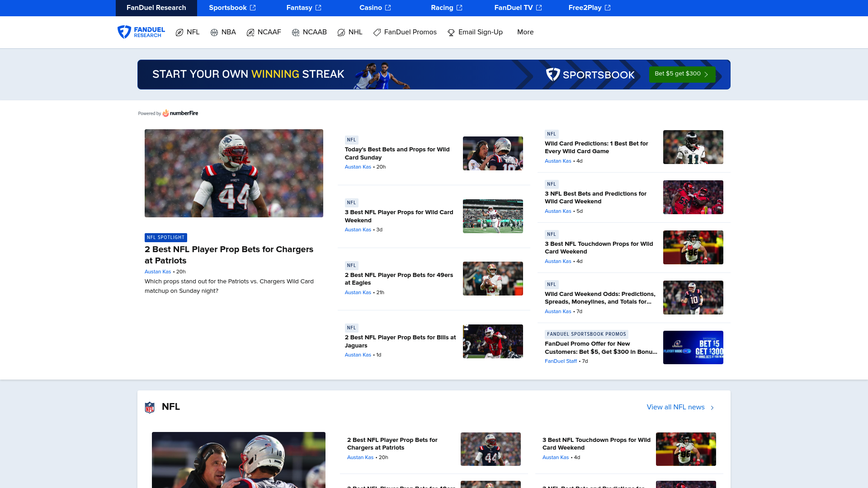Open 3 NFL Best Bets and Predictions article

point(595,197)
